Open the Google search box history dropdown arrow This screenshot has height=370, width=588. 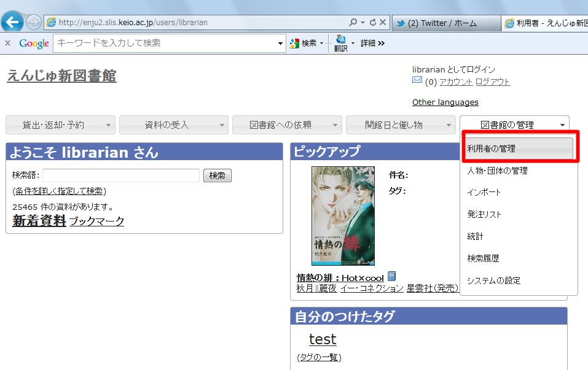click(x=280, y=44)
